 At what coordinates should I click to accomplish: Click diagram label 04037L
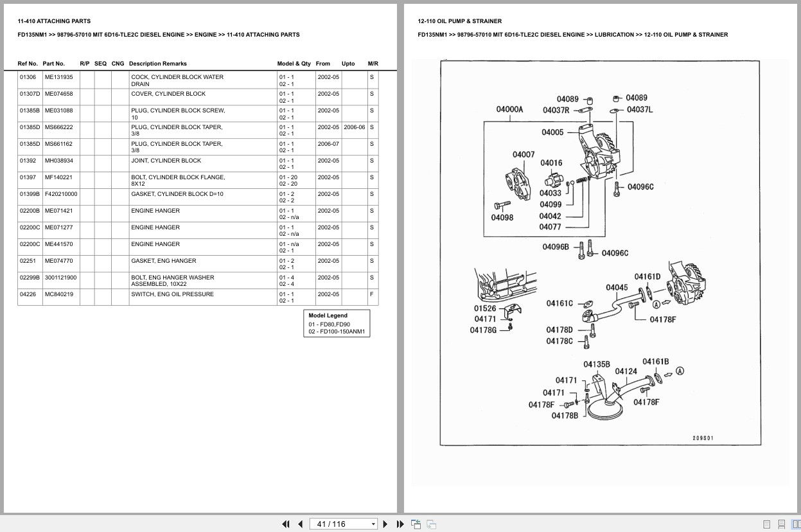640,109
